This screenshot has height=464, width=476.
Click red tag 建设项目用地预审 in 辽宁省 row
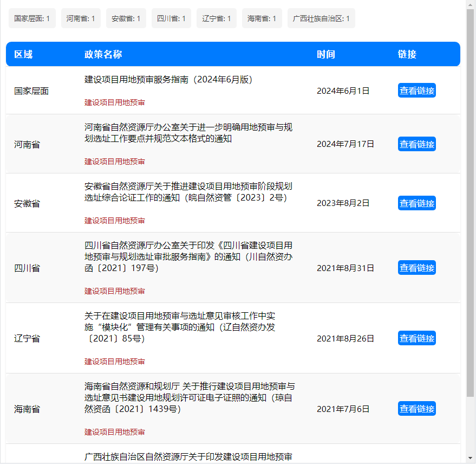[114, 362]
